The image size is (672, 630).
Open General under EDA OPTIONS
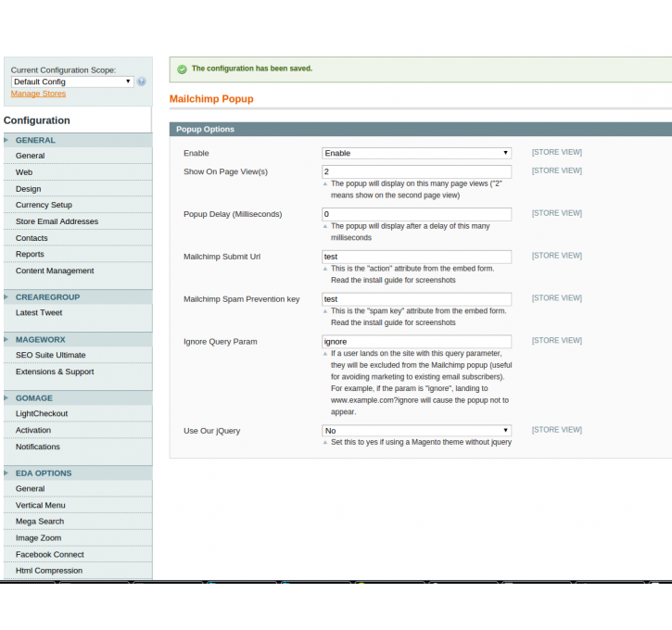(x=78, y=488)
